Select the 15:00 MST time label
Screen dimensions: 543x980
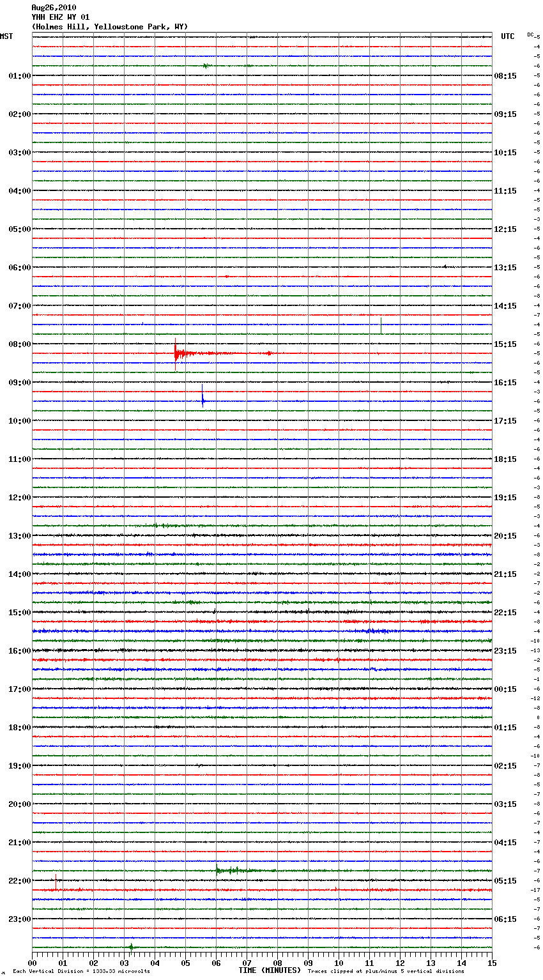20,613
